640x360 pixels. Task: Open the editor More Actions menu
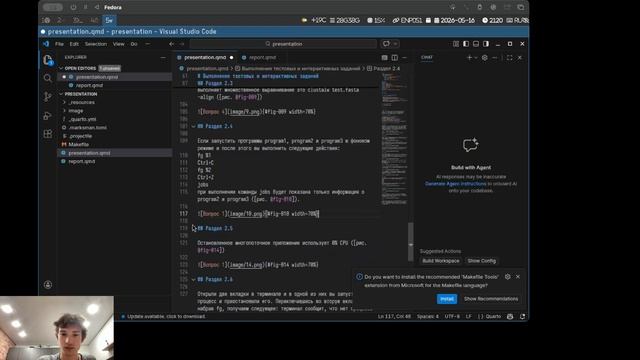pos(404,58)
